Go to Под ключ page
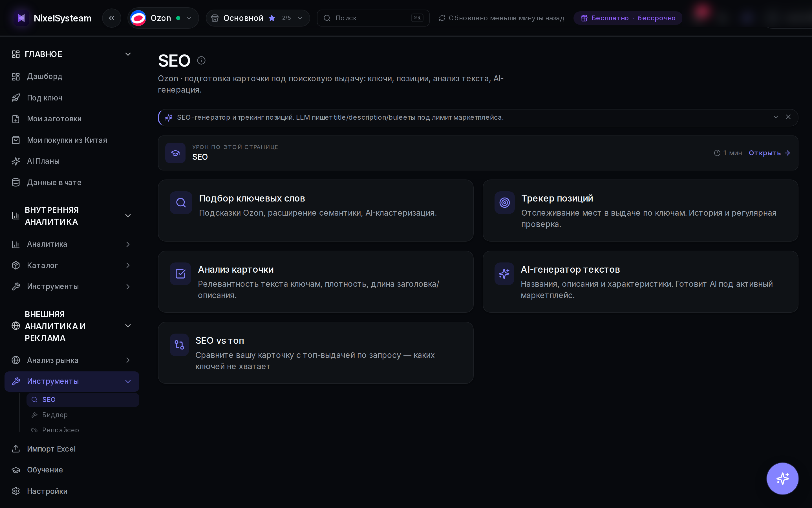This screenshot has width=812, height=508. 72,98
